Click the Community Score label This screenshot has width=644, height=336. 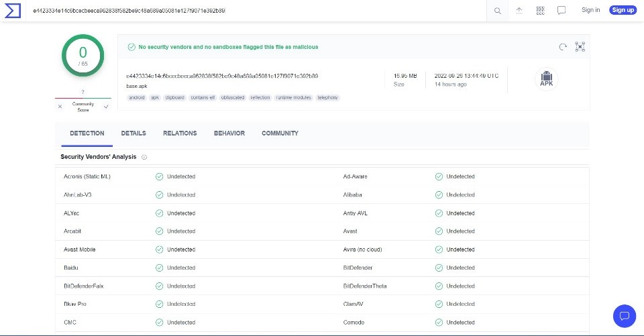click(83, 107)
